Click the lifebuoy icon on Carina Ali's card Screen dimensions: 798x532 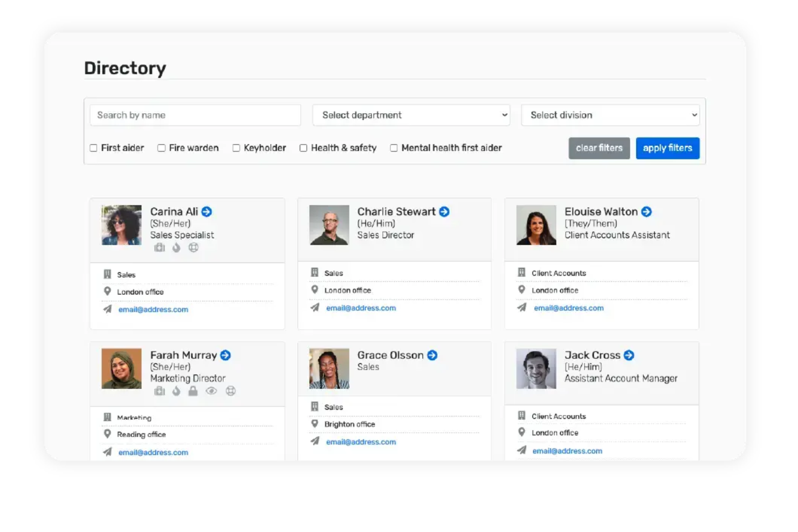click(192, 247)
